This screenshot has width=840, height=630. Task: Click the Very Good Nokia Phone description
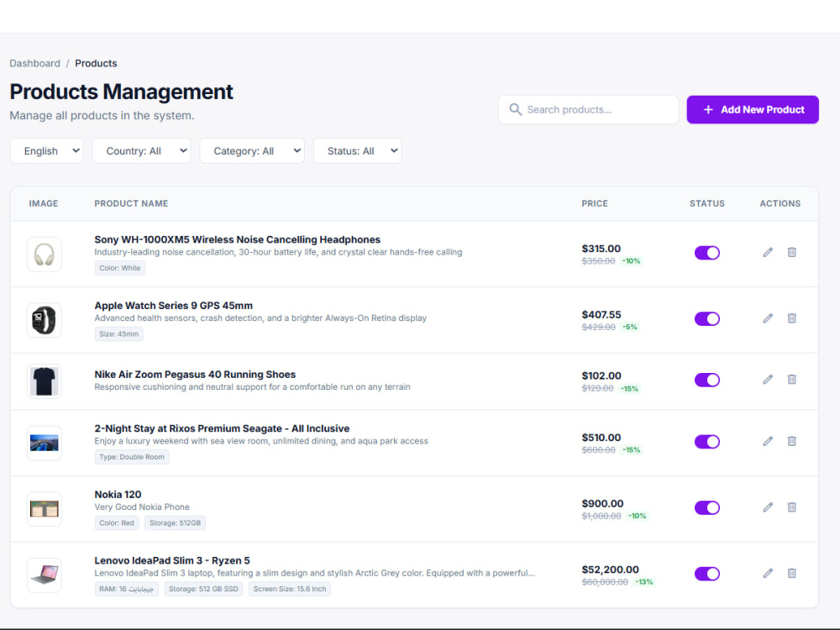142,507
